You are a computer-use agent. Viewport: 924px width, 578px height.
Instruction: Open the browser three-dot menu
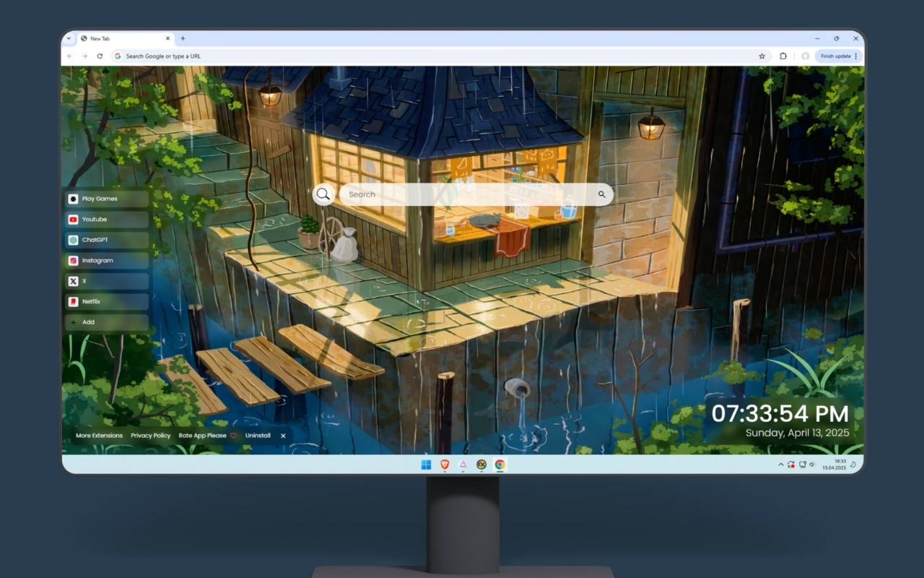click(x=855, y=56)
